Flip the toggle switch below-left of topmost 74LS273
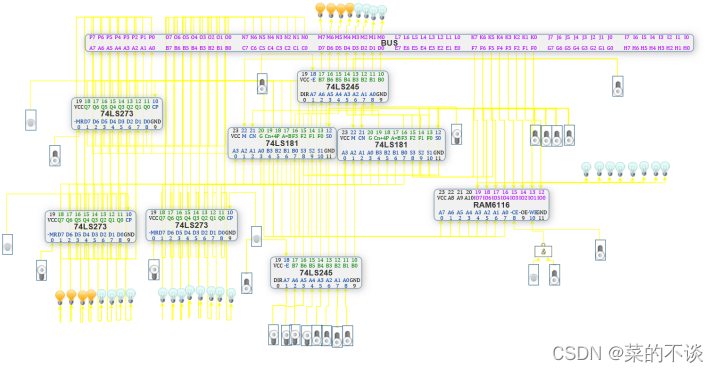The height and width of the screenshot is (373, 719). click(x=55, y=155)
